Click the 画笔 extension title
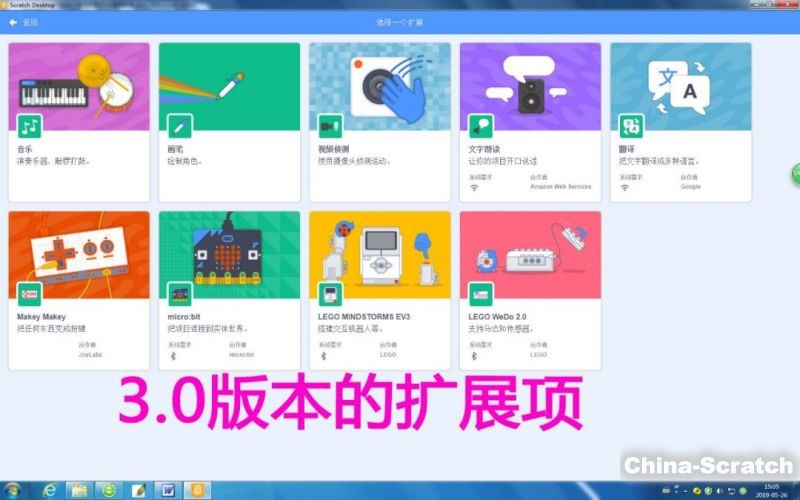The image size is (800, 500). [x=175, y=149]
